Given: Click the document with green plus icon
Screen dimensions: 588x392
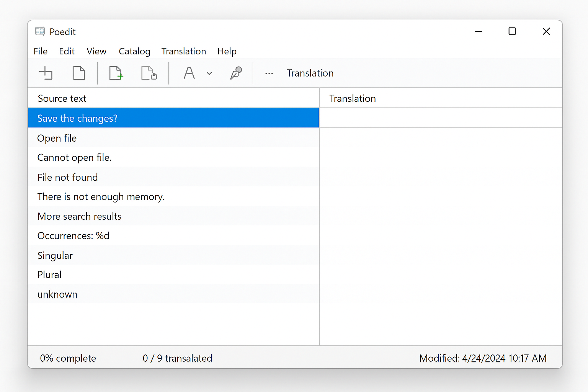Looking at the screenshot, I should tap(116, 73).
